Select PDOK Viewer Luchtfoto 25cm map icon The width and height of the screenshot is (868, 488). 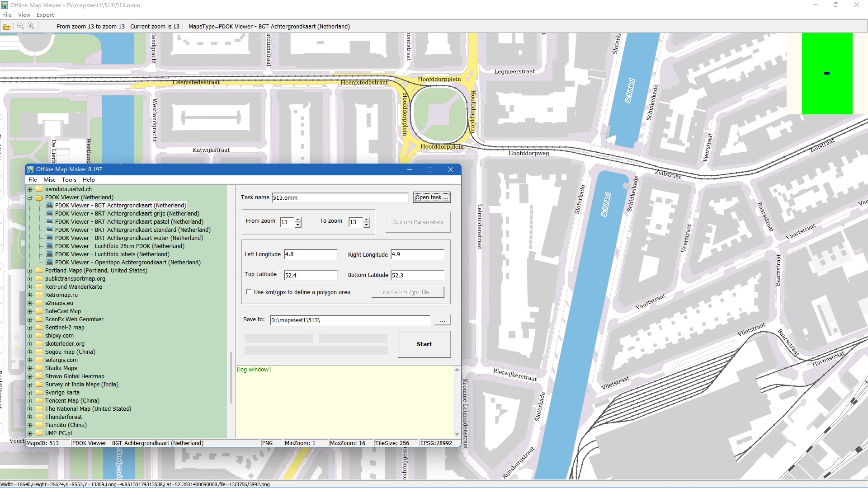click(49, 246)
